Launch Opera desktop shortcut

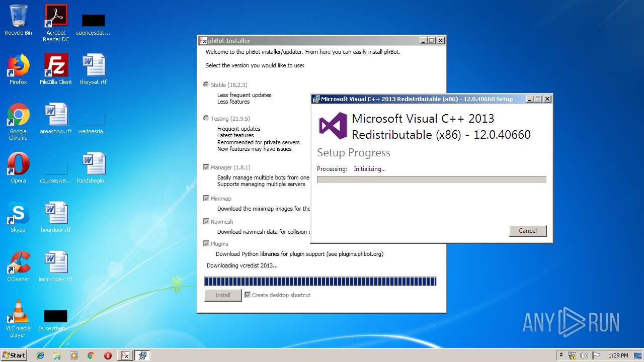click(x=18, y=168)
